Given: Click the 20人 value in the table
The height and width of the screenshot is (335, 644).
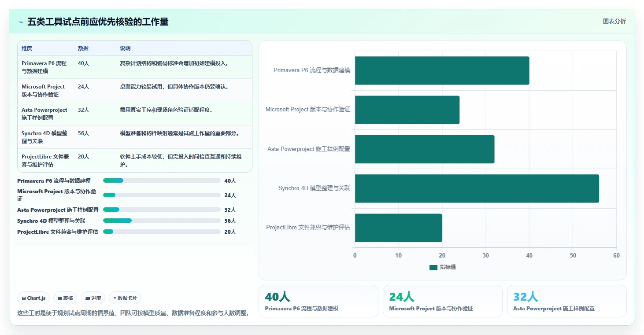Looking at the screenshot, I should (x=83, y=157).
